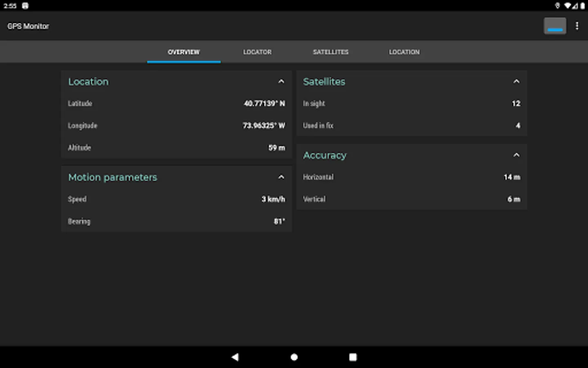
Task: Select the vertical accuracy value 6 m
Action: 514,199
